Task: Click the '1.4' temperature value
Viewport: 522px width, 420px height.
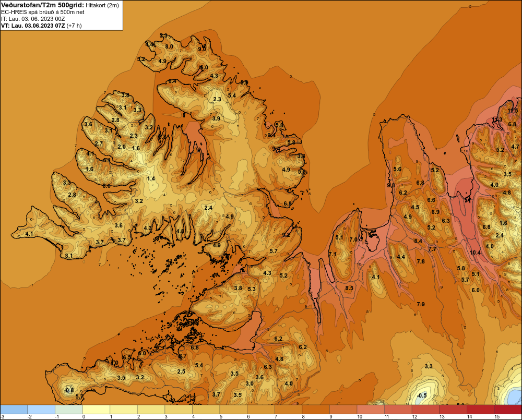Action: coord(151,179)
